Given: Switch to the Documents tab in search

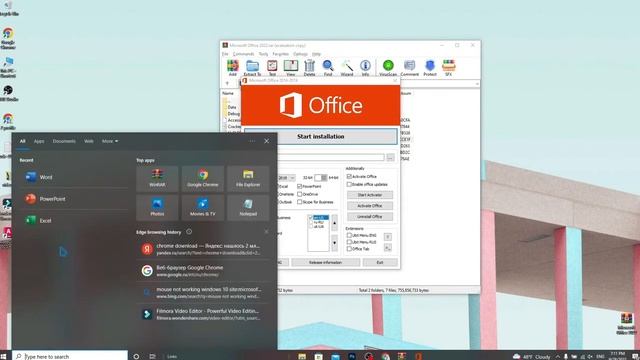Looking at the screenshot, I should click(64, 141).
